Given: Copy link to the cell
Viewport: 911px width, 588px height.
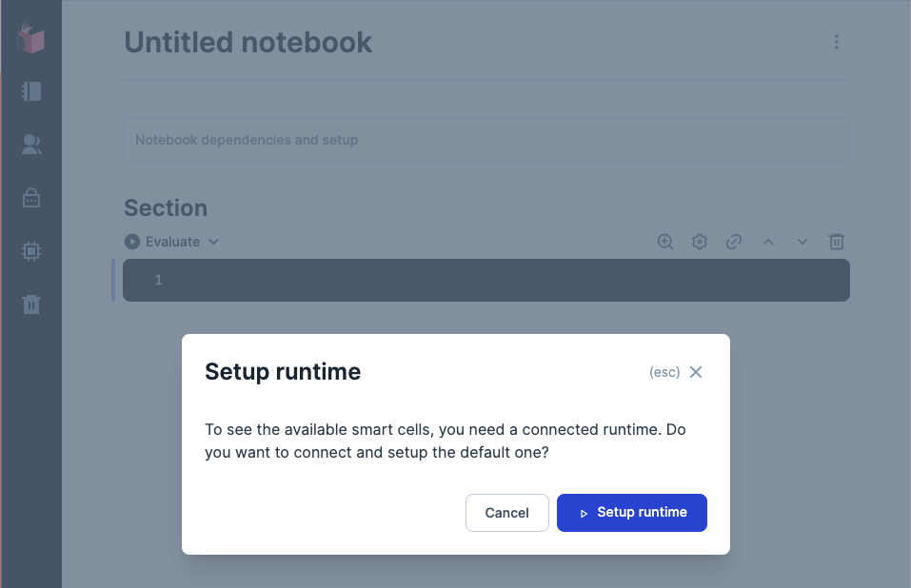Looking at the screenshot, I should coord(734,242).
